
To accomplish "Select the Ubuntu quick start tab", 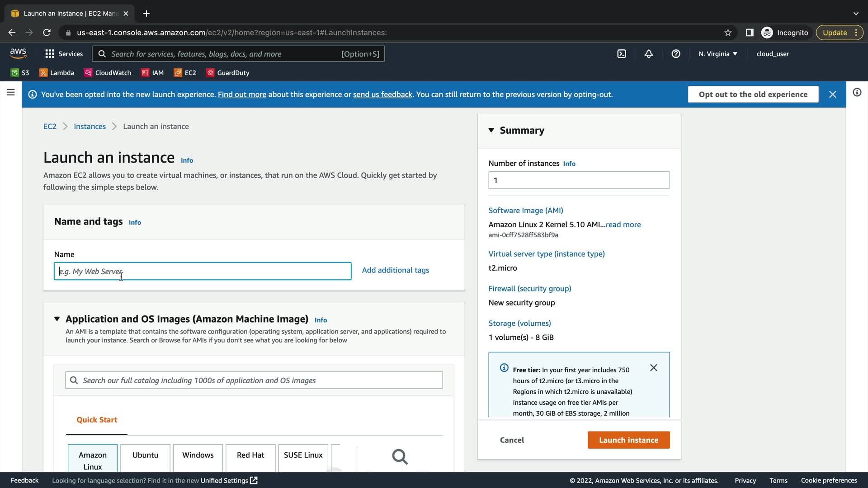I will pos(145,455).
